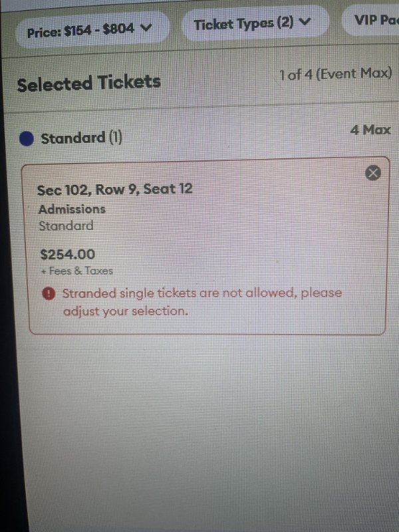Remove the Sec 102 ticket with X icon
The height and width of the screenshot is (532, 399).
click(373, 173)
